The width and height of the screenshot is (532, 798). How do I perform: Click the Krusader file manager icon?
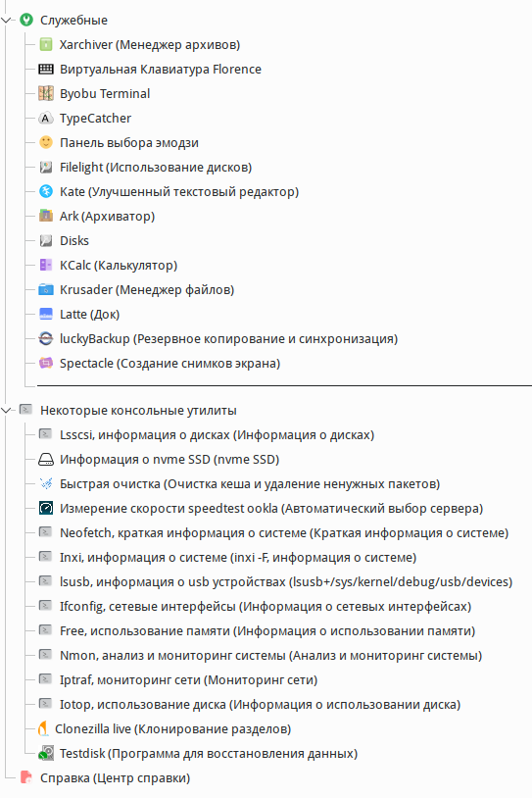[46, 289]
